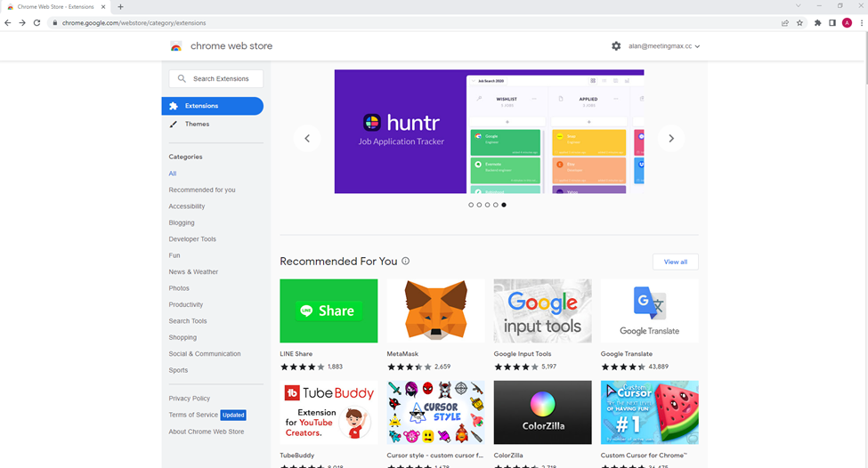868x468 pixels.
Task: Open the Google Input Tools thumbnail
Action: click(x=542, y=311)
